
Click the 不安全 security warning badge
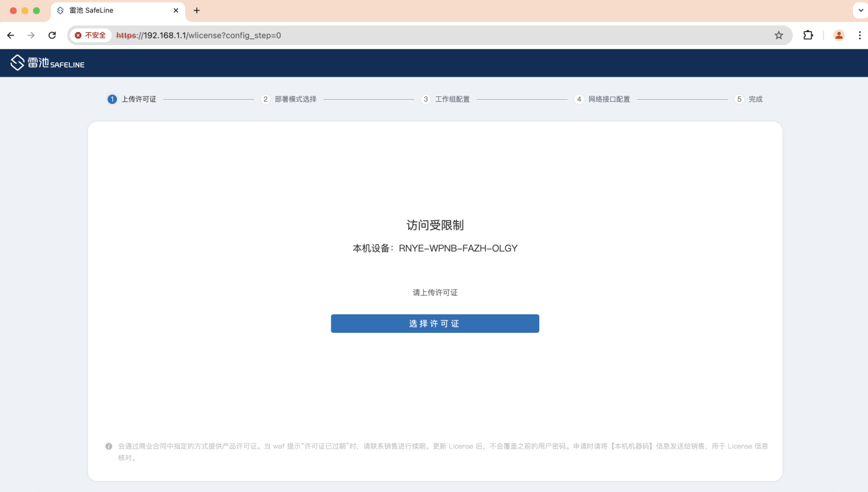[91, 36]
